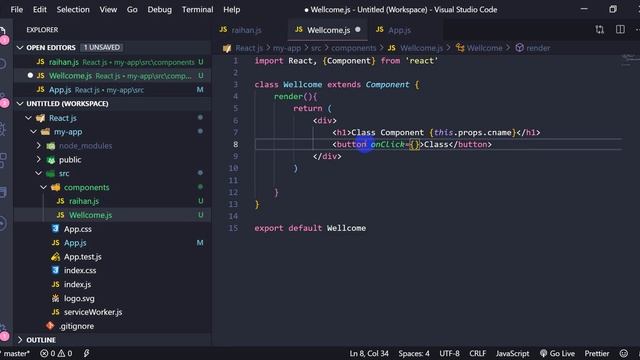The height and width of the screenshot is (360, 640).
Task: Click the lightning bolt status bar icon
Action: [x=86, y=353]
